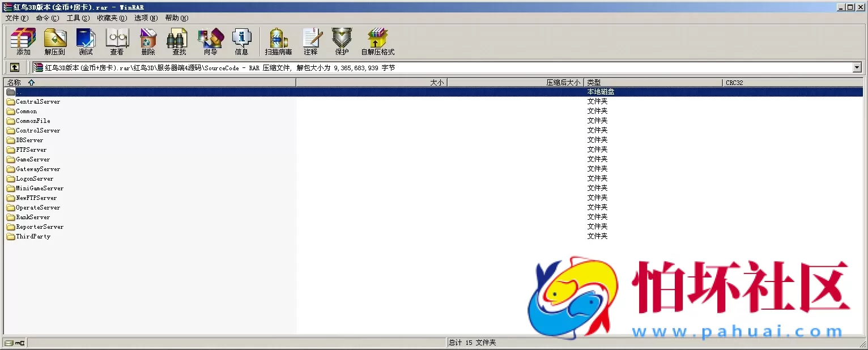Select the GameServer folder
Screen dimensions: 868x350
click(x=33, y=160)
